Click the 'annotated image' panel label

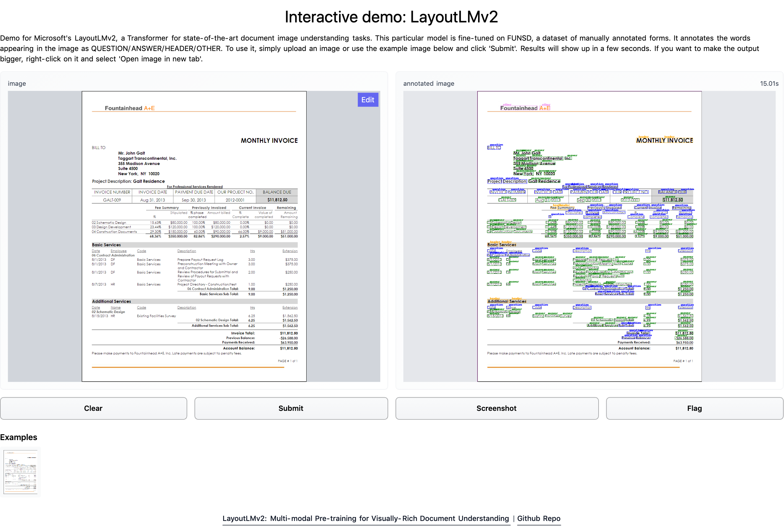(x=428, y=83)
